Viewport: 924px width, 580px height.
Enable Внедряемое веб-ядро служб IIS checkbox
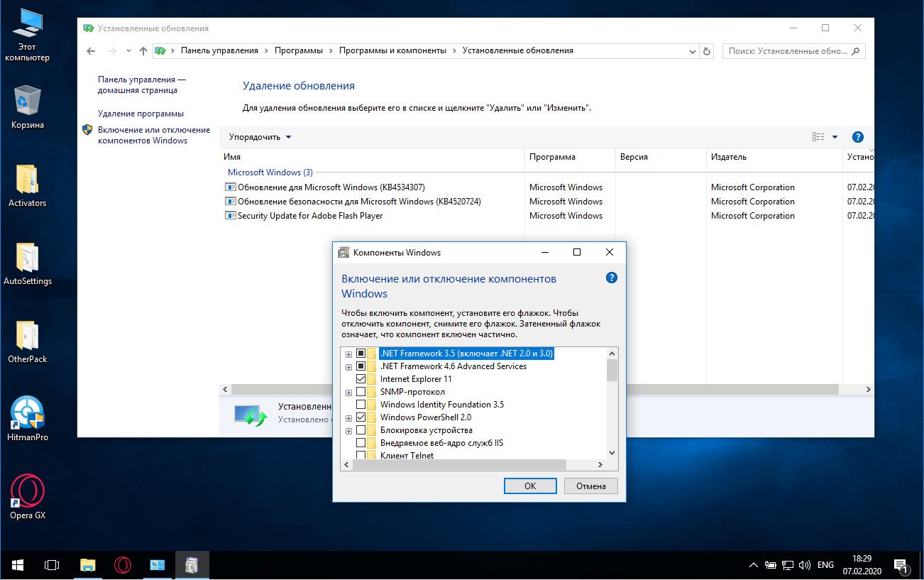point(361,443)
